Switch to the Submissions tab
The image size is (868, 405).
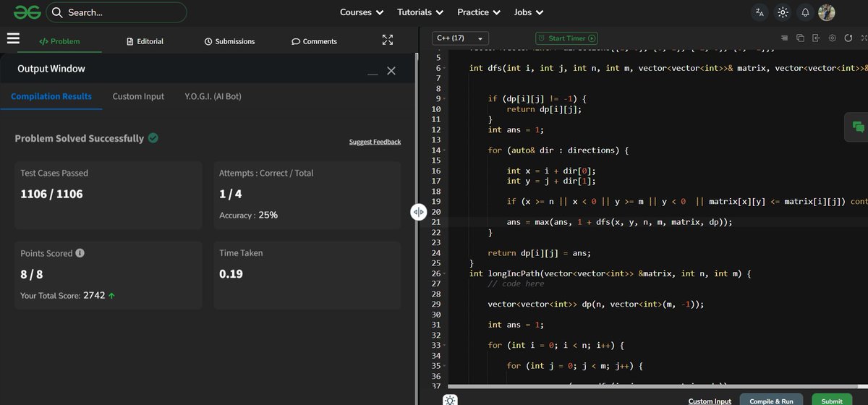coord(230,41)
